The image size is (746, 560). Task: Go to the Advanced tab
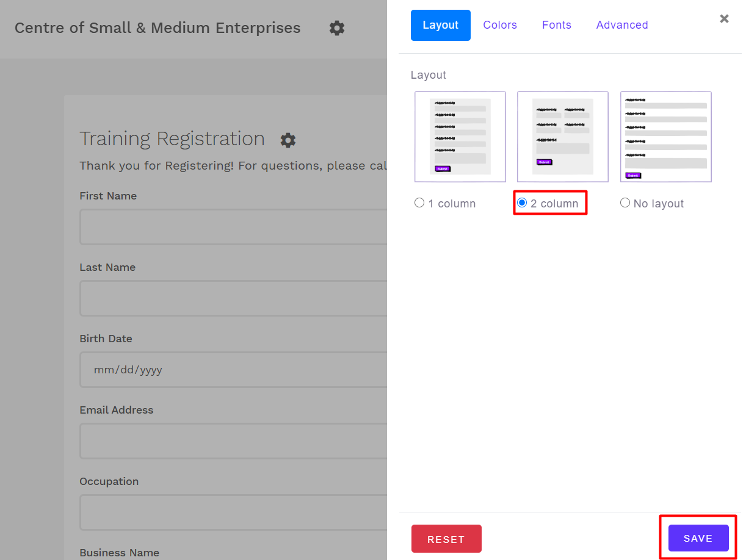622,25
